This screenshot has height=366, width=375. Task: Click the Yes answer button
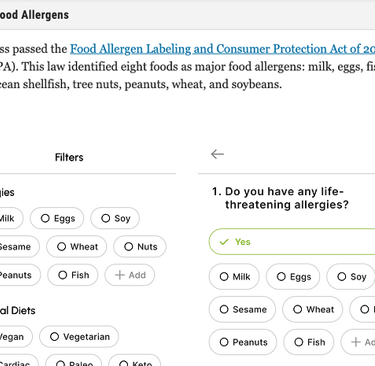point(292,242)
